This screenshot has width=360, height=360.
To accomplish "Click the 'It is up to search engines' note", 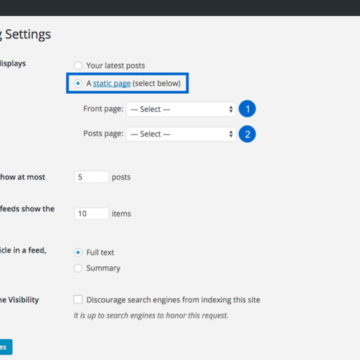I will [151, 315].
